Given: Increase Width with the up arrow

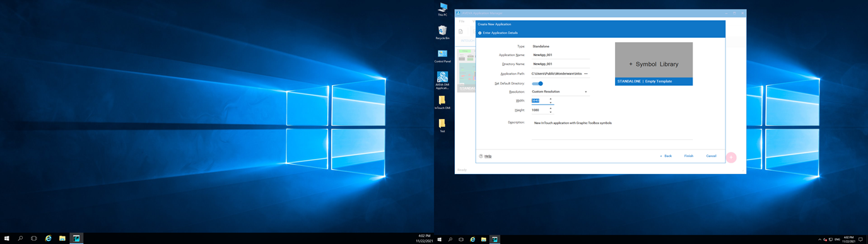Looking at the screenshot, I should (551, 99).
